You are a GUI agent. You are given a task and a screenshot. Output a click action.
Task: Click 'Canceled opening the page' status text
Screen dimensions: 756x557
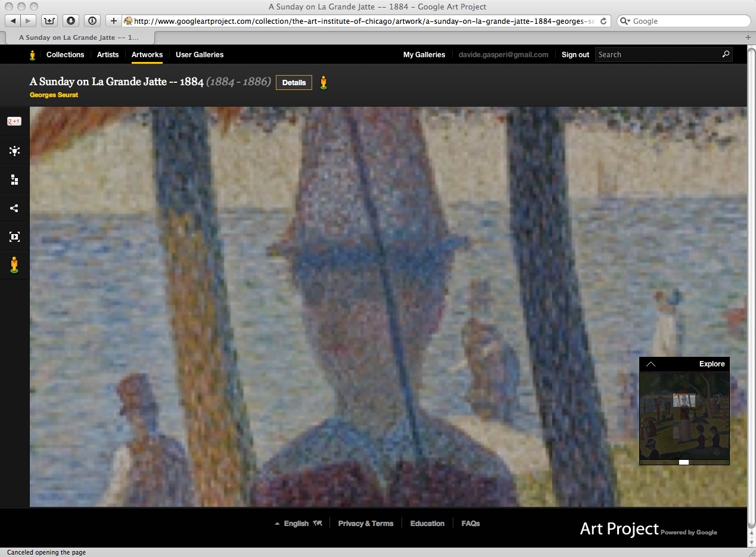[46, 552]
